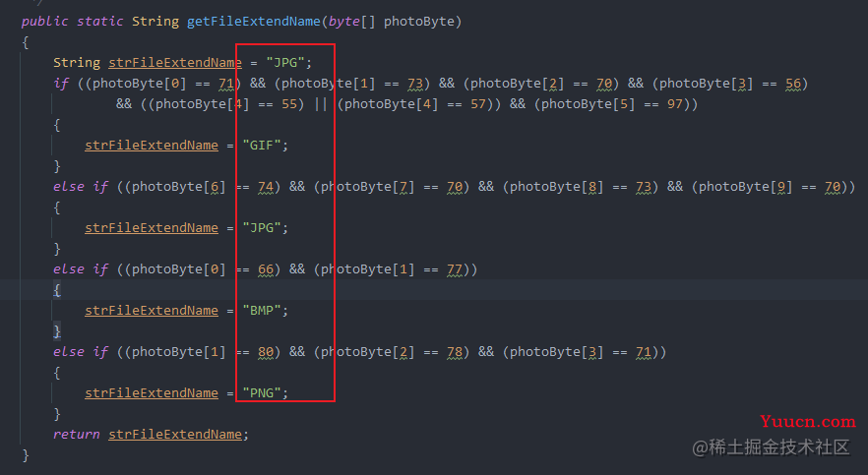Place cursor on the "PNG" string literal
Viewport: 868px width, 475px height.
click(266, 392)
